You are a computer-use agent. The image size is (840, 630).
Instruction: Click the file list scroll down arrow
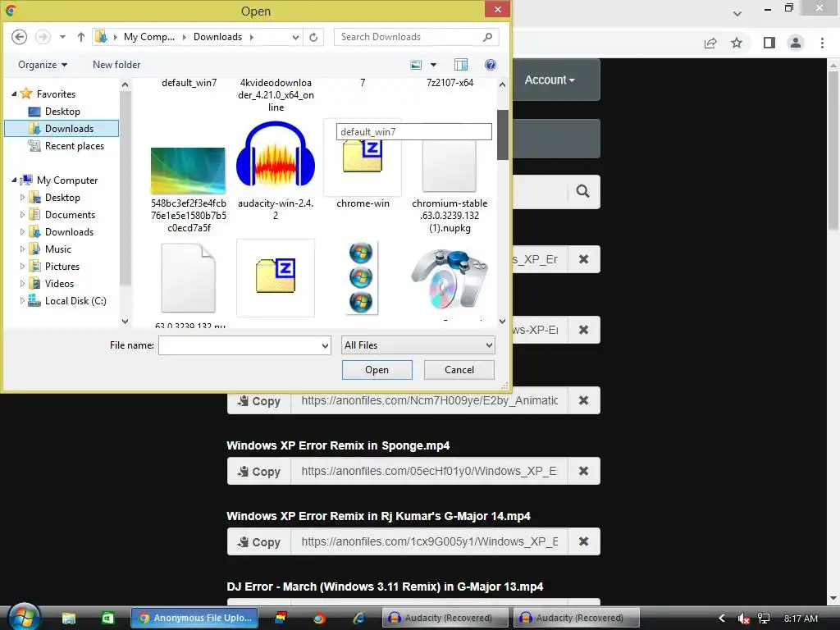point(502,321)
